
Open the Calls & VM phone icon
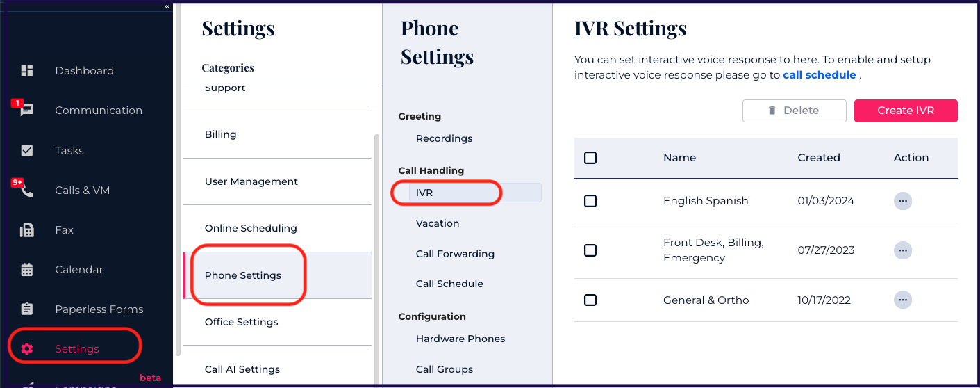27,191
